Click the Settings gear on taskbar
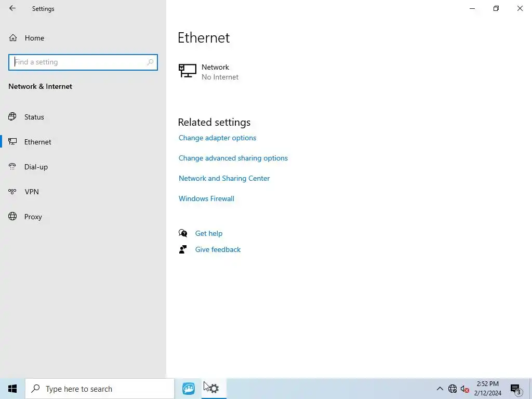 click(x=214, y=389)
